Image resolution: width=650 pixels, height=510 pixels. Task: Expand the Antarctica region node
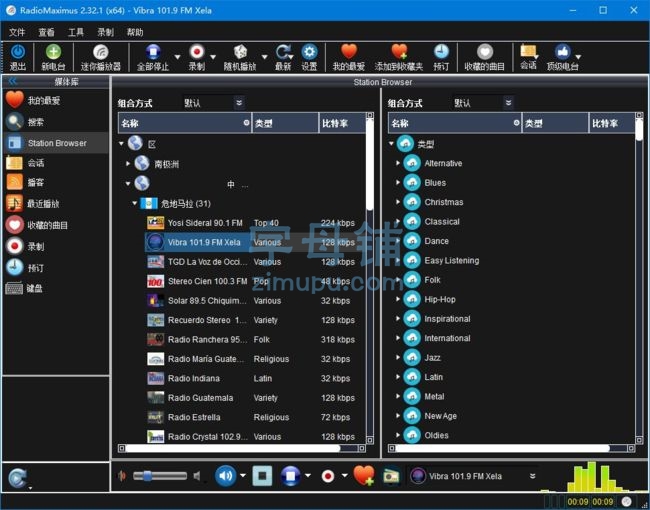(x=128, y=164)
